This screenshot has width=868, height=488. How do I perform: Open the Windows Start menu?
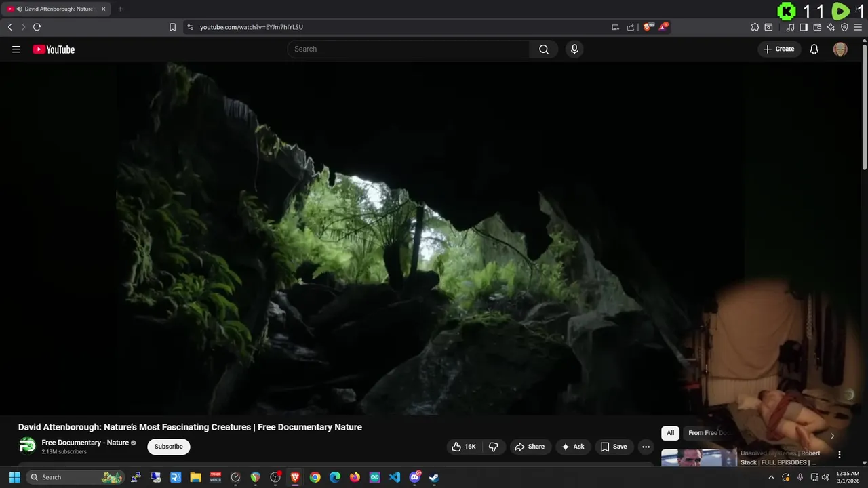[14, 477]
